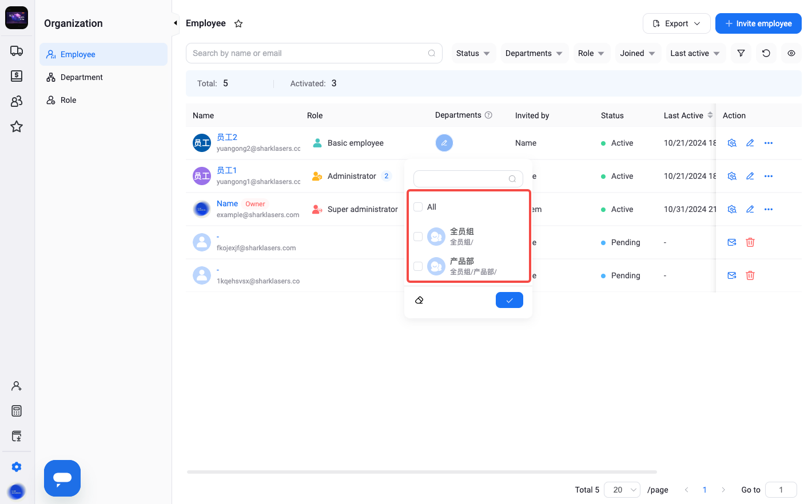Open the Status filter dropdown
Screen dimensions: 812x504
473,53
